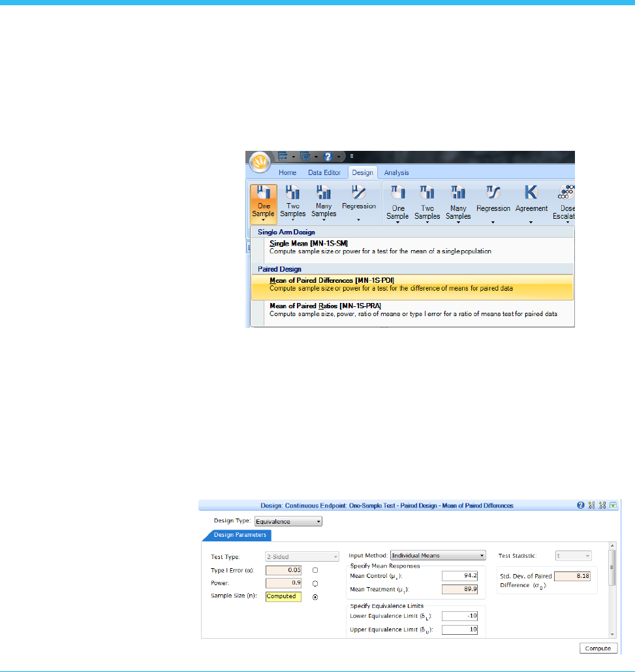This screenshot has height=672, width=635.
Task: Open the customize quick-access toolbar arrow
Action: click(x=352, y=157)
